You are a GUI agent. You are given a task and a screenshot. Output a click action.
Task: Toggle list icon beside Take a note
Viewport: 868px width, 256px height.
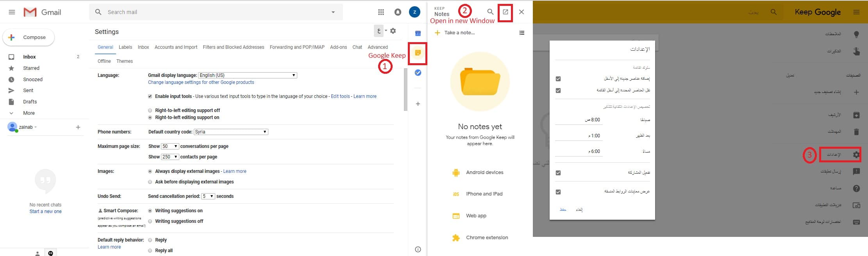point(522,33)
